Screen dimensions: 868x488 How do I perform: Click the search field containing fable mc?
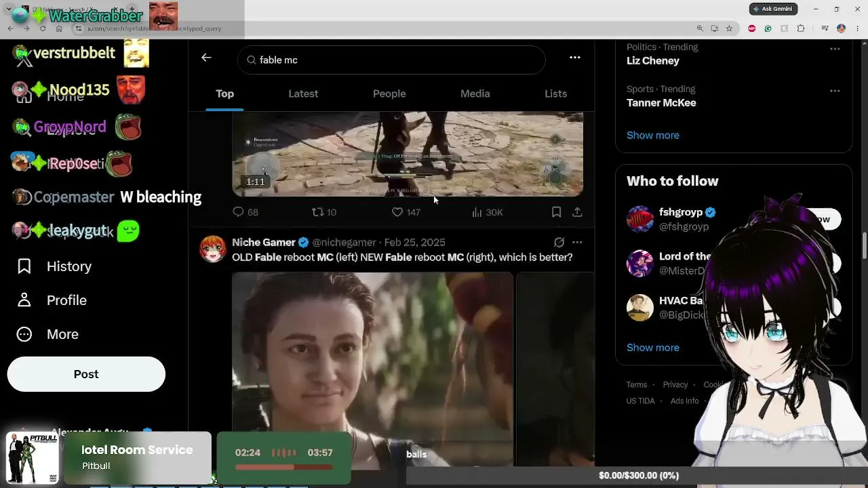[391, 60]
